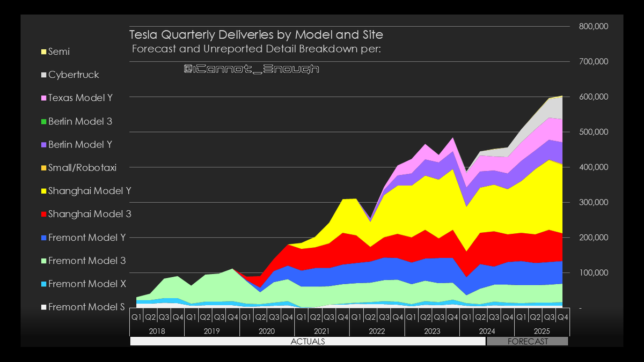
Task: Select the cyan Fremont Model X legend swatch
Action: pos(43,284)
